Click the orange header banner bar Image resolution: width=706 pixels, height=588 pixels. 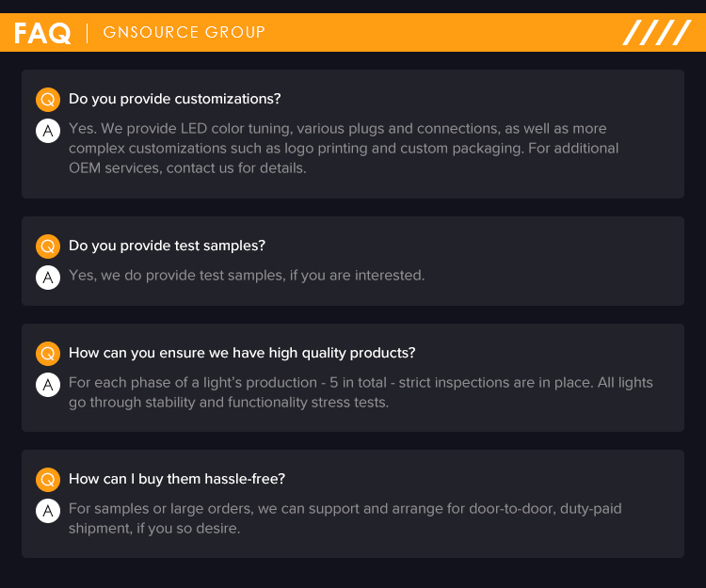353,32
